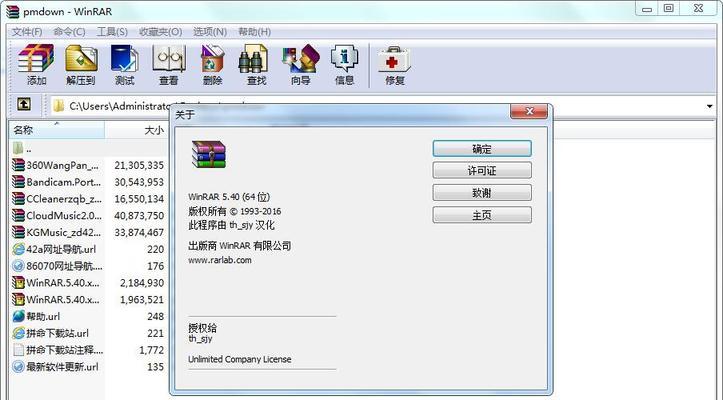The width and height of the screenshot is (723, 400).
Task: Click the size value 16,550,134
Action: [139, 199]
